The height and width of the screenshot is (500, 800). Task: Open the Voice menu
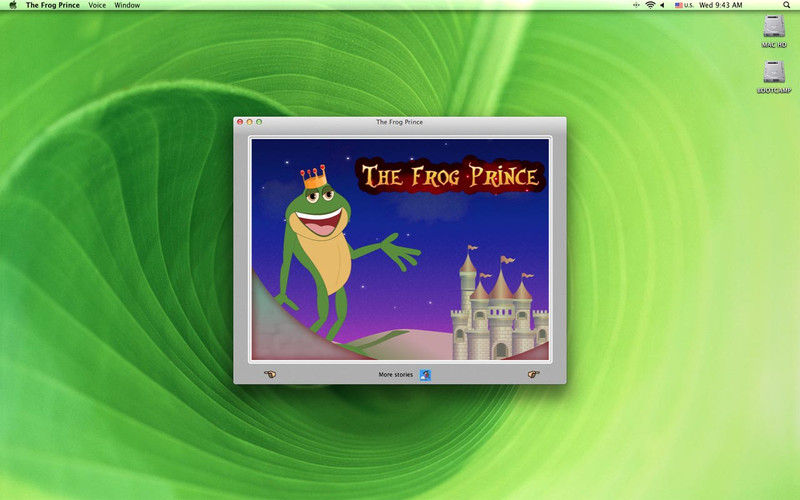[97, 5]
